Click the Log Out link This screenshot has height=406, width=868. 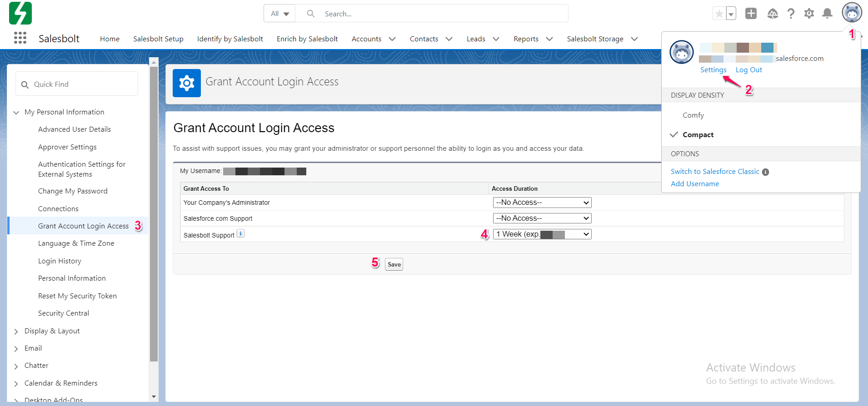tap(749, 70)
